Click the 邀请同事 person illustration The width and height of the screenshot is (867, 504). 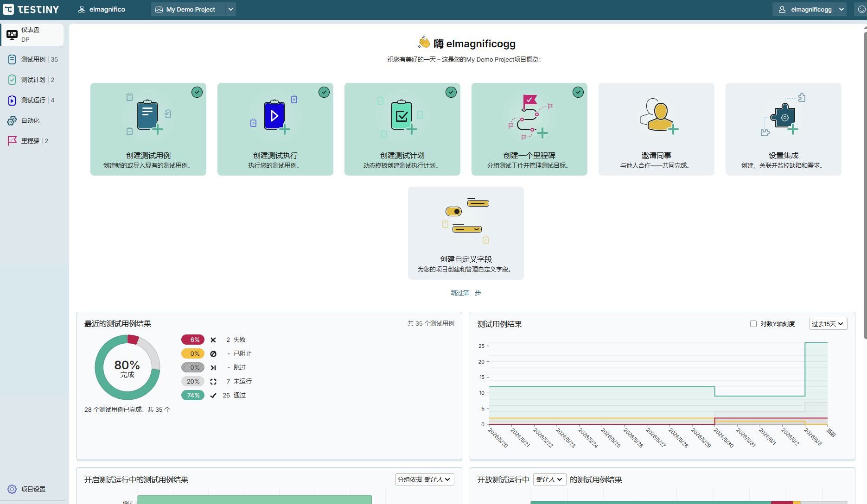click(658, 116)
